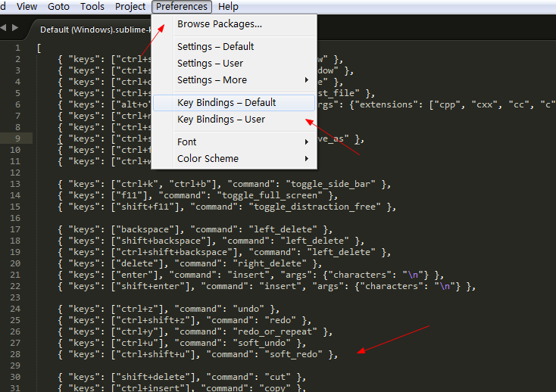Open Settings – Default

(215, 47)
